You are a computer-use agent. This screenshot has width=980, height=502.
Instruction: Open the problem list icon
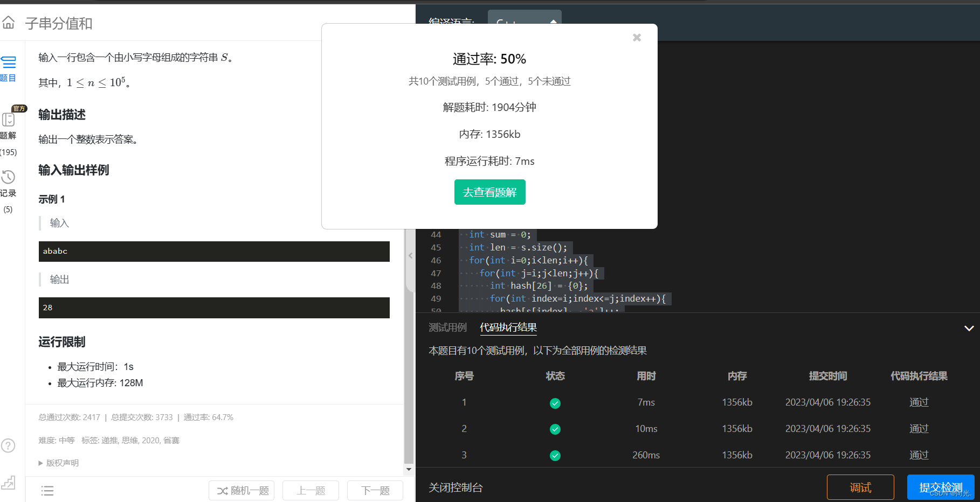click(x=47, y=491)
